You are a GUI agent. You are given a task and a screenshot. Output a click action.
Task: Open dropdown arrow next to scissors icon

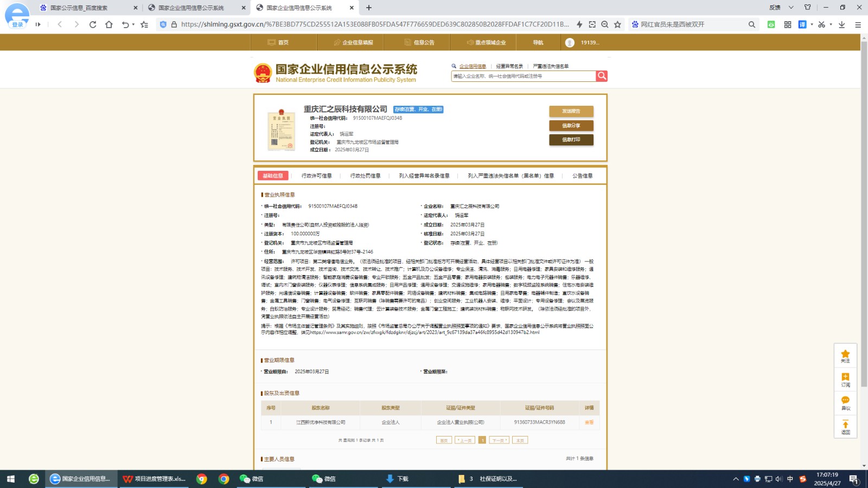click(x=831, y=24)
